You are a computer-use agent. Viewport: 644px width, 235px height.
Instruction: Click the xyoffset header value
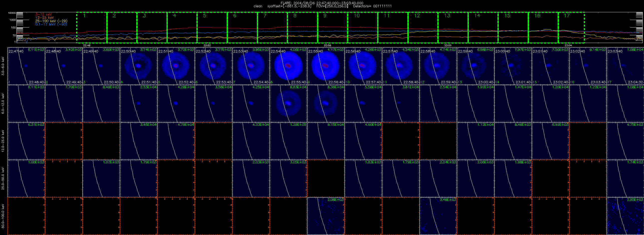tap(289, 6)
